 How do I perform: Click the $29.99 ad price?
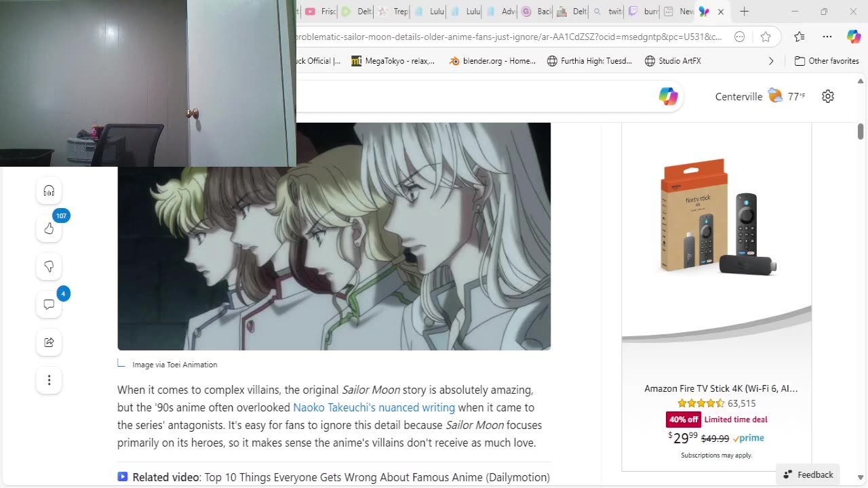682,438
